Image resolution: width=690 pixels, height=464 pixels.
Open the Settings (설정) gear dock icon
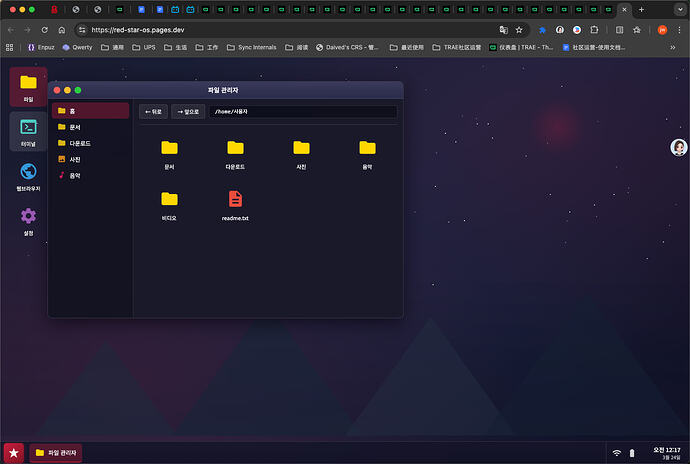coord(28,221)
